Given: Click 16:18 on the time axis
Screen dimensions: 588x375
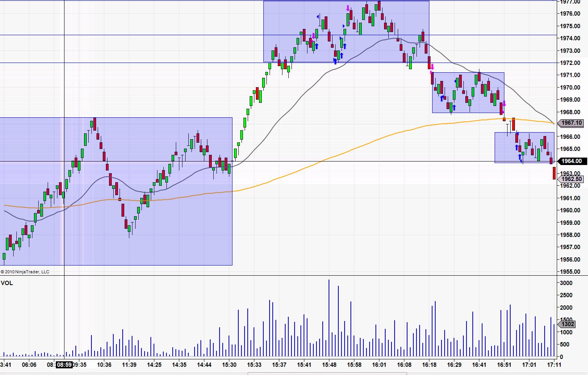Looking at the screenshot, I should 429,365.
